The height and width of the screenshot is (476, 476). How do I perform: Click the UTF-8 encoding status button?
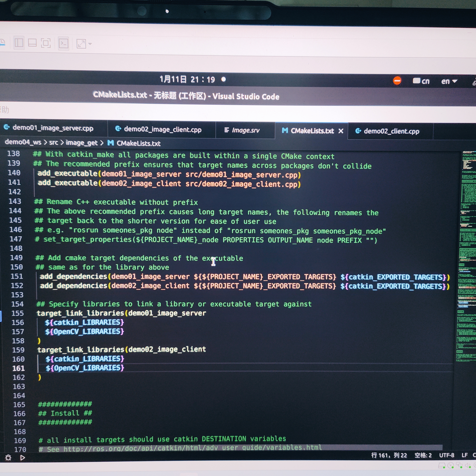point(446,455)
